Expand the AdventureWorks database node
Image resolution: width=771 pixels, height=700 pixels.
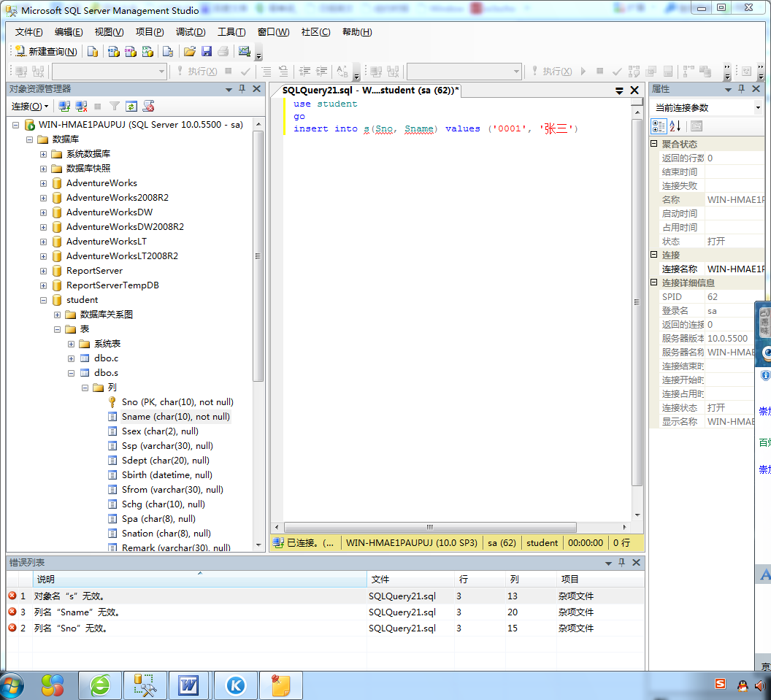(x=44, y=183)
